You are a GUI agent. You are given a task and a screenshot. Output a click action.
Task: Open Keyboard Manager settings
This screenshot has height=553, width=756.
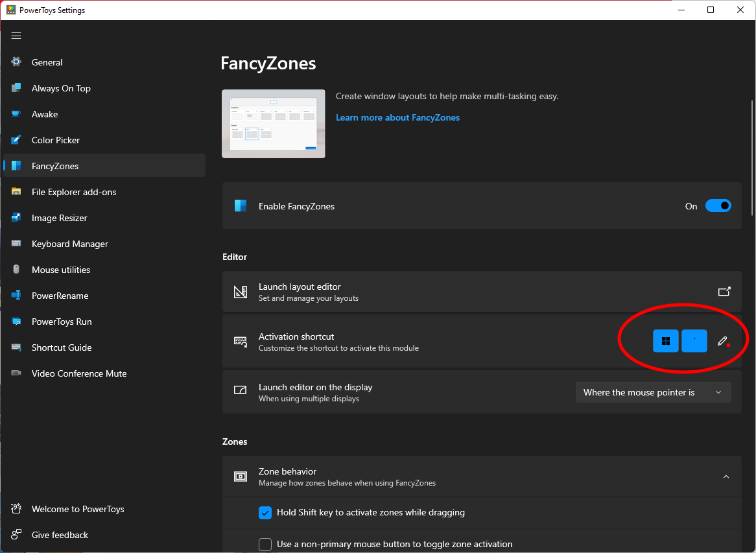click(70, 243)
